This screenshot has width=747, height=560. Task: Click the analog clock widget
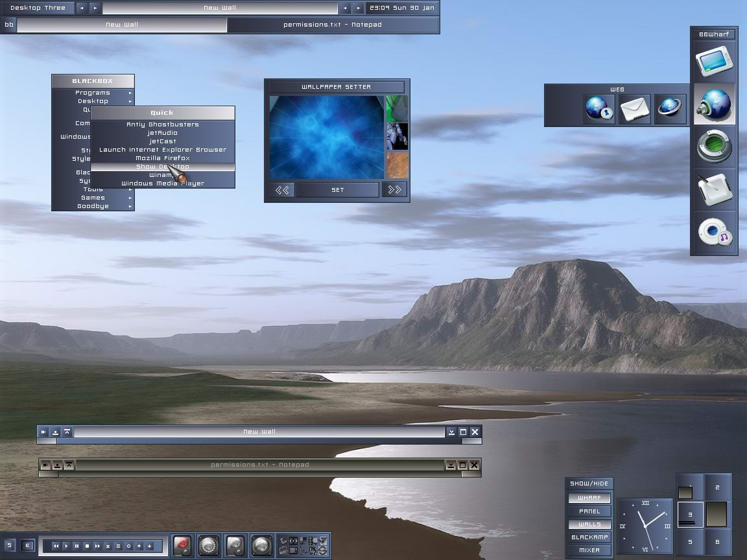645,526
